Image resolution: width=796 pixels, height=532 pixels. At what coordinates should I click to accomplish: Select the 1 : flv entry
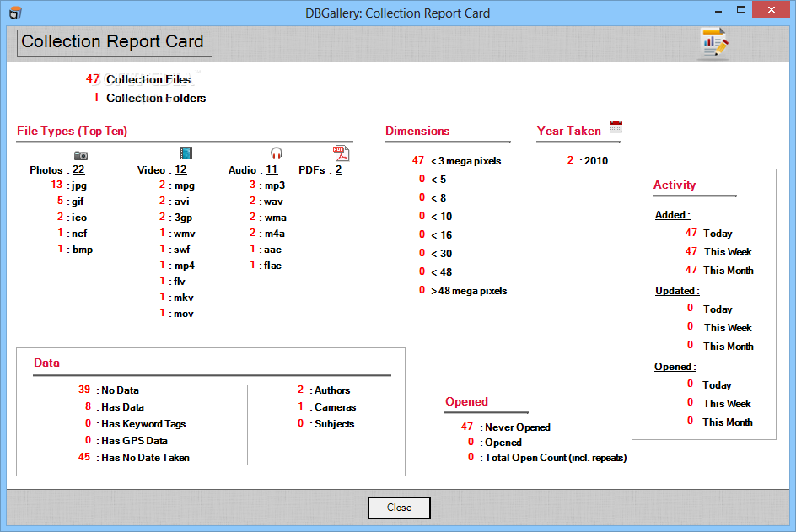[x=173, y=282]
